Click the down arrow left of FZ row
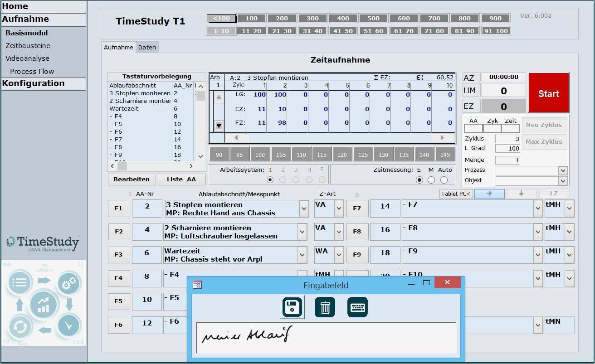This screenshot has width=595, height=364. pos(219,126)
